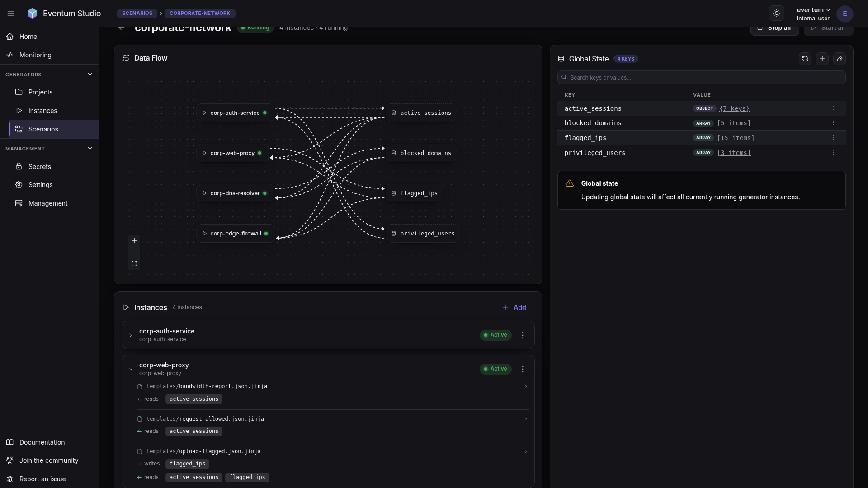Image resolution: width=868 pixels, height=488 pixels.
Task: Add a new global state key
Action: click(822, 59)
